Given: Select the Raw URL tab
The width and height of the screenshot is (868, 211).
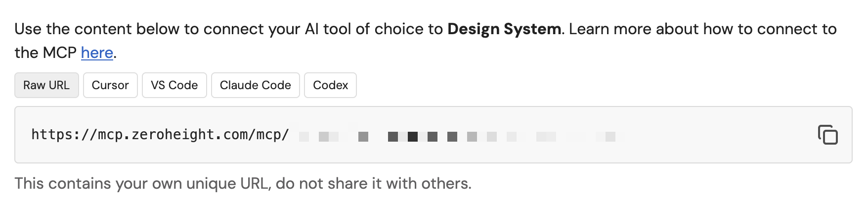Looking at the screenshot, I should [46, 85].
